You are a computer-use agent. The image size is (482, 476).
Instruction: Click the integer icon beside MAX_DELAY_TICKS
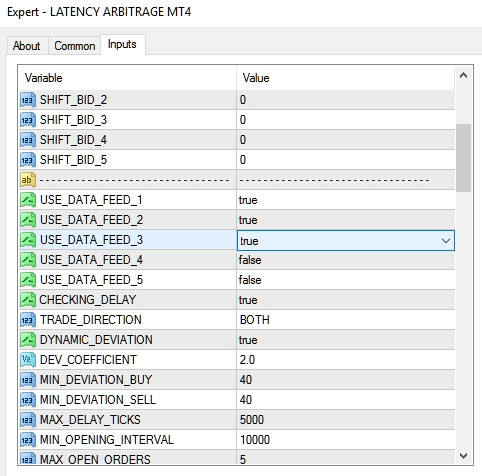(28, 420)
